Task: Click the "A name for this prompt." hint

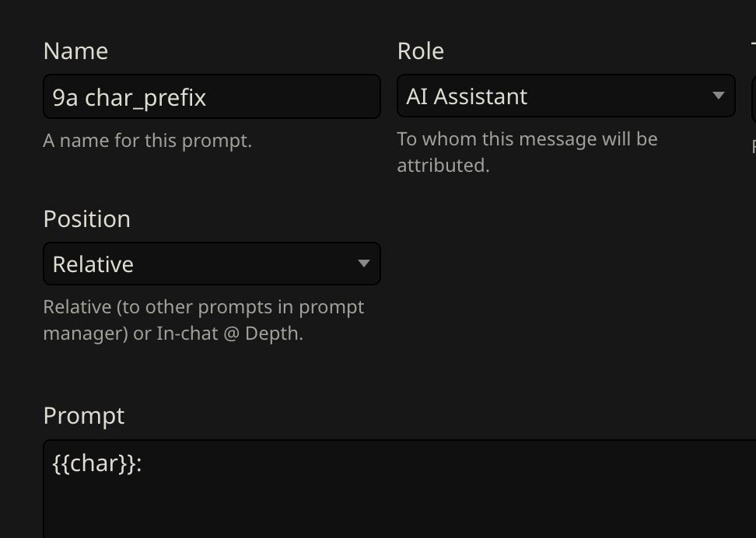Action: coord(147,141)
